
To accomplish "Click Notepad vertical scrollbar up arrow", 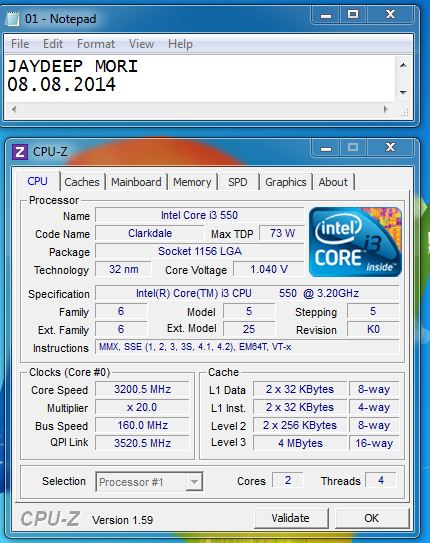I will coord(403,65).
